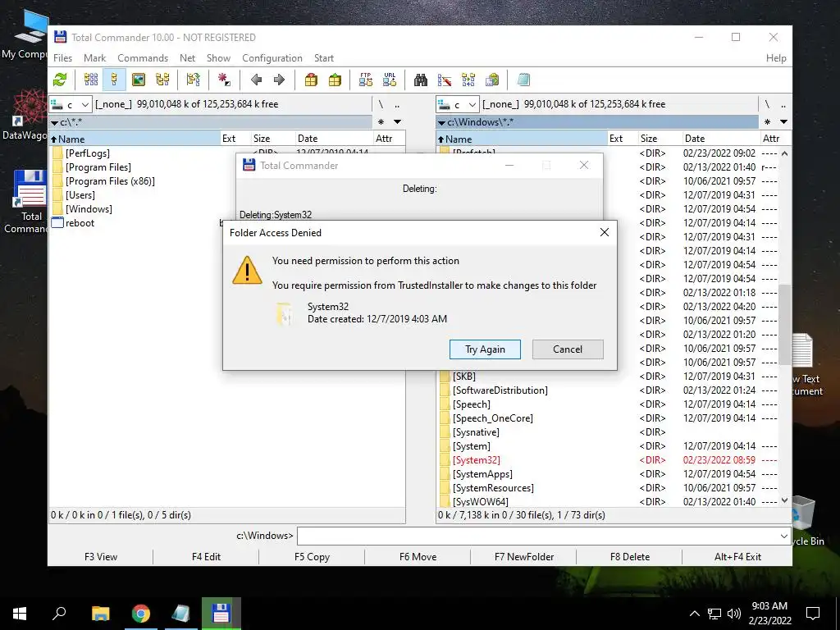Sort left panel by Name column header
840x630 pixels.
(135, 139)
